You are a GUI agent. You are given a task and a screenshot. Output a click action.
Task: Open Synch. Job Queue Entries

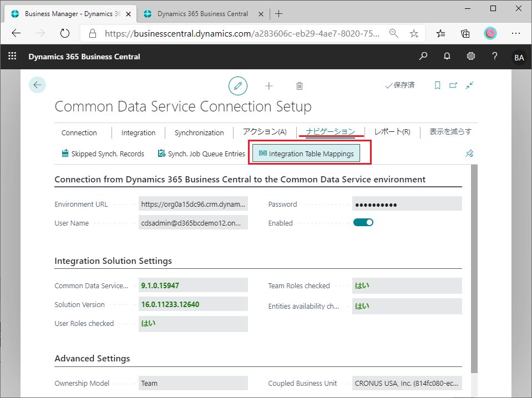pyautogui.click(x=201, y=154)
